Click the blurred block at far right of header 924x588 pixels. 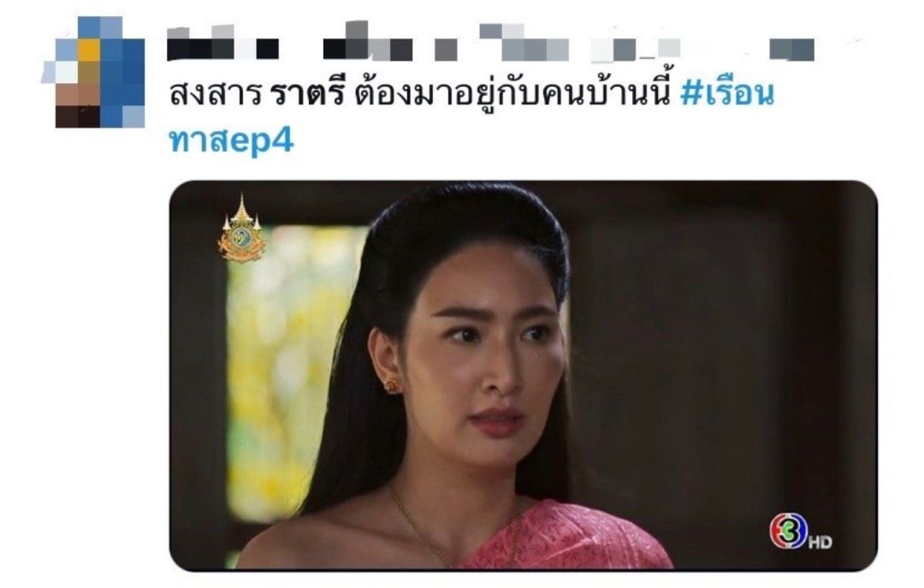point(792,49)
